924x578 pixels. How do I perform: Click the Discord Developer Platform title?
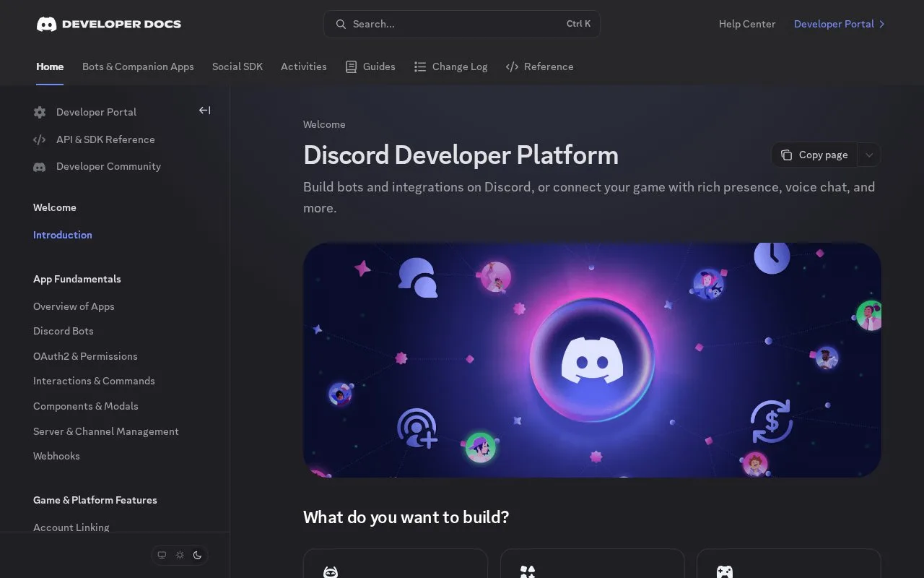(x=461, y=155)
